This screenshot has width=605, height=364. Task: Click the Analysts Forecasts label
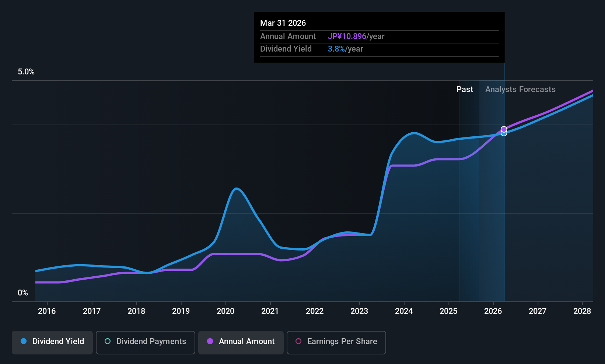point(520,90)
